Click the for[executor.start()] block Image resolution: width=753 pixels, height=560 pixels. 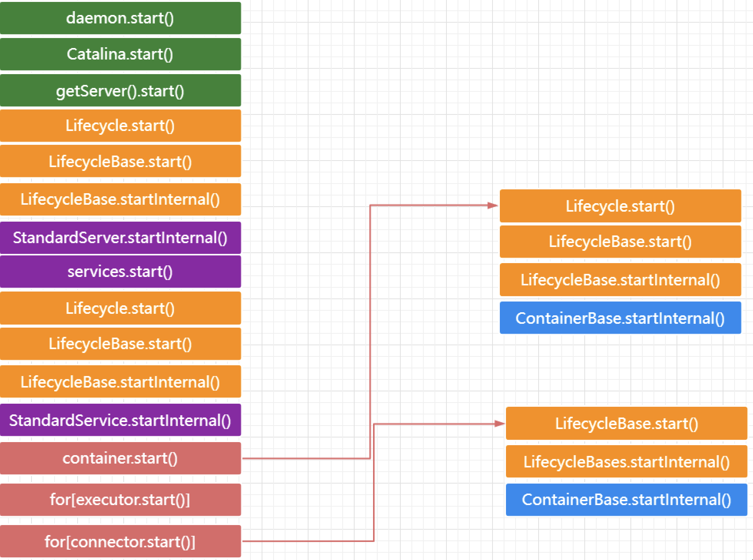point(120,500)
